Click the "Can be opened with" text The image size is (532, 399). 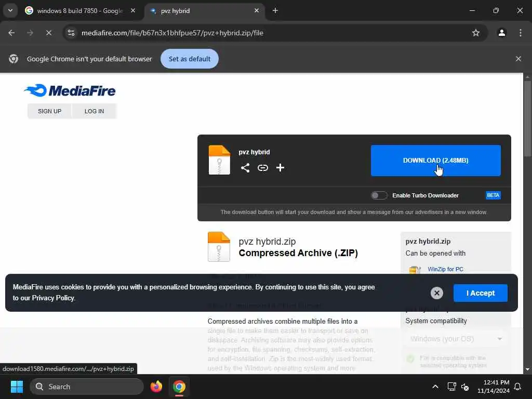(x=435, y=254)
